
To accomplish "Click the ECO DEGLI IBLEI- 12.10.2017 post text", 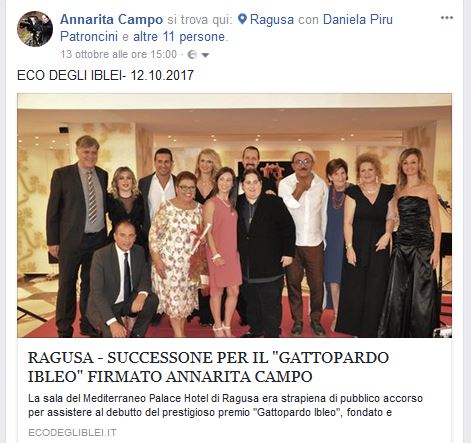I will pyautogui.click(x=105, y=75).
